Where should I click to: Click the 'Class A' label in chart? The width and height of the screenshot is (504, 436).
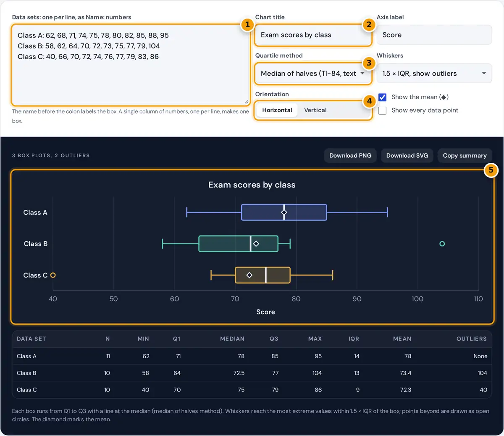click(x=35, y=213)
